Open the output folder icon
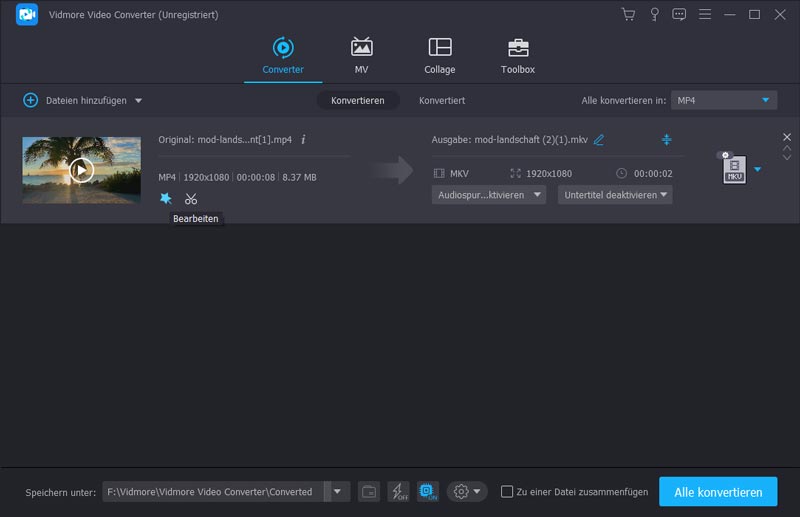This screenshot has width=800, height=517. [x=369, y=491]
